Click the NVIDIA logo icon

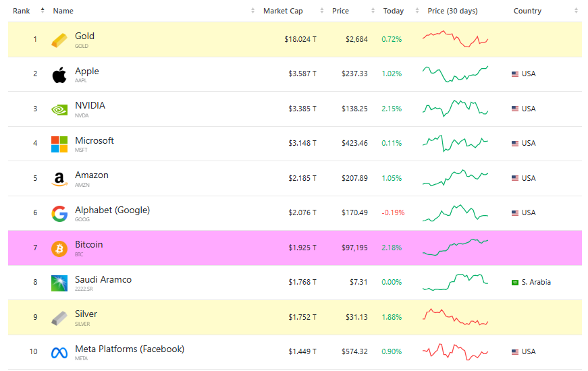[x=59, y=109]
